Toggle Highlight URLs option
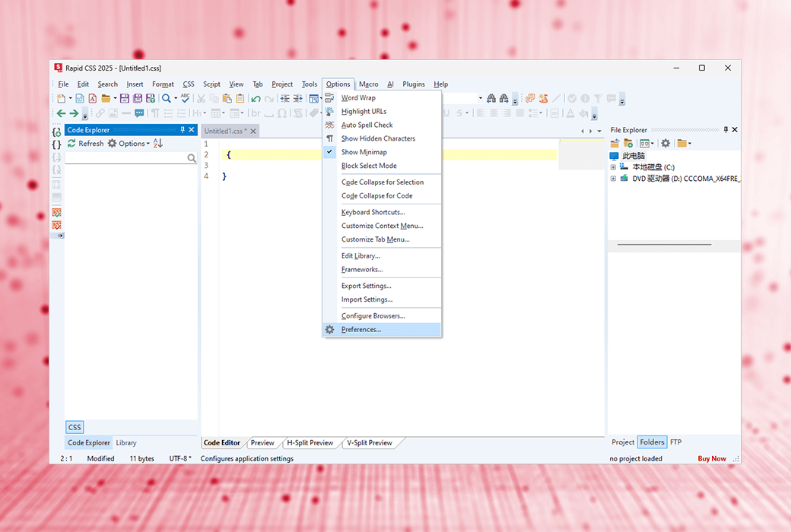Screen dimensions: 791x532 [382, 112]
